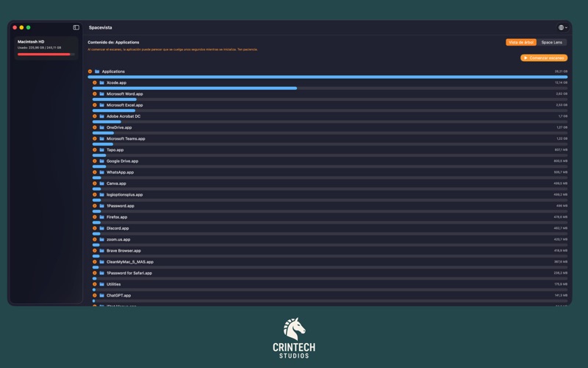Image resolution: width=588 pixels, height=368 pixels.
Task: Click the Microsoft Teams.app folder icon
Action: tap(101, 138)
